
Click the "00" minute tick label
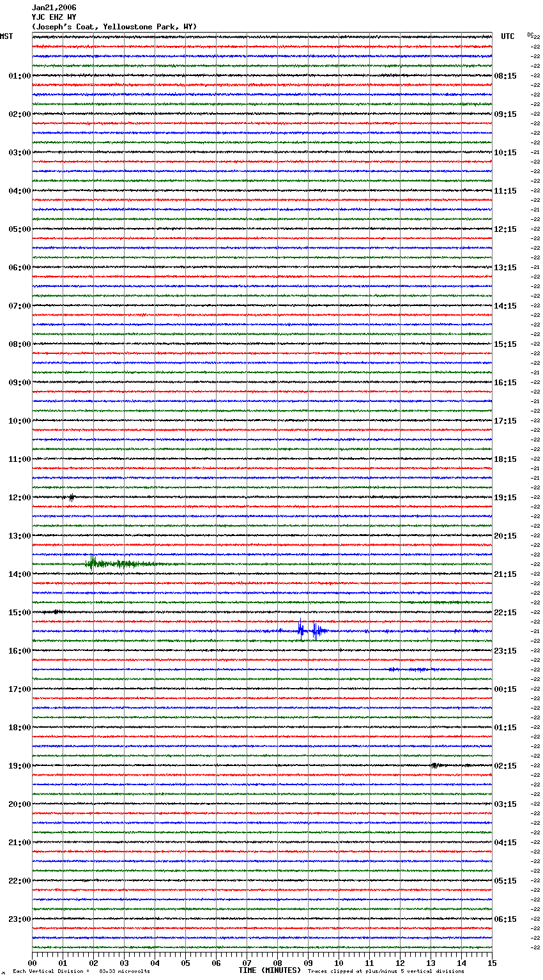click(x=32, y=963)
